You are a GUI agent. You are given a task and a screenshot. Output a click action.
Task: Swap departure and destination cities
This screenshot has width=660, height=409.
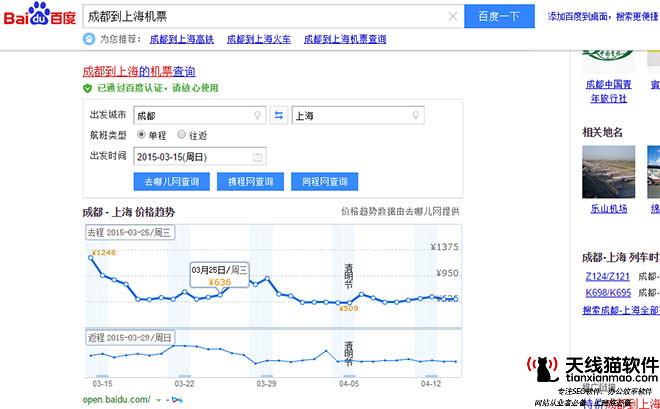click(x=279, y=115)
